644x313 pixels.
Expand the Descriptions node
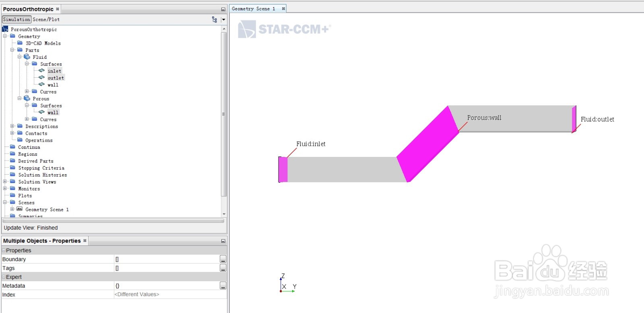click(x=12, y=126)
